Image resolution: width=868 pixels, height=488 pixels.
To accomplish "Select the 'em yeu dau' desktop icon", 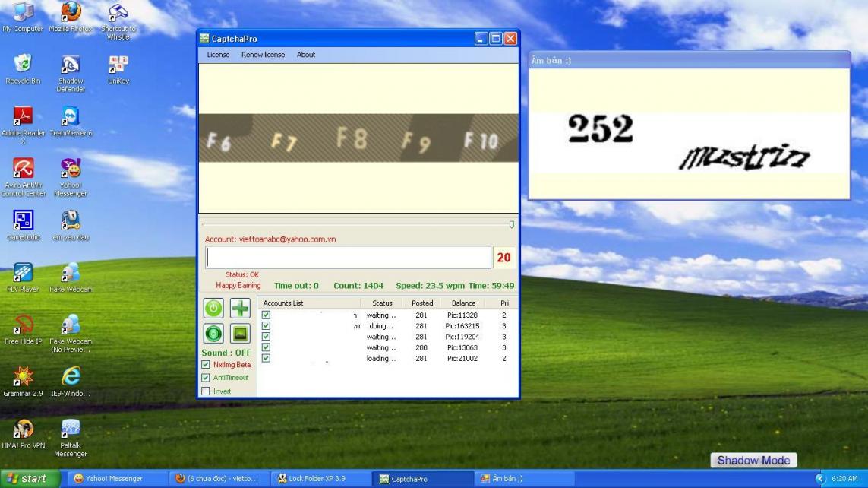I will (x=71, y=226).
